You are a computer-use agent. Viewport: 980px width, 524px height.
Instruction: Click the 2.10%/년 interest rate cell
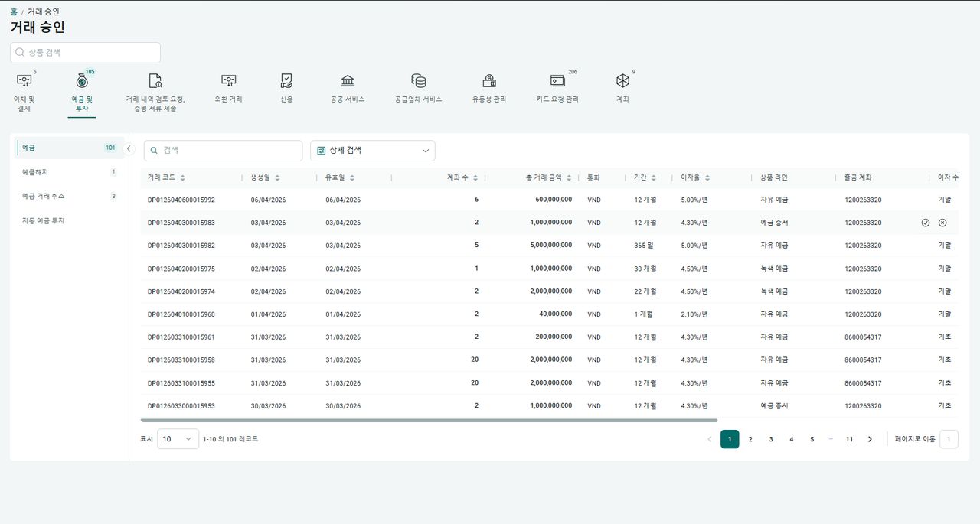click(694, 314)
